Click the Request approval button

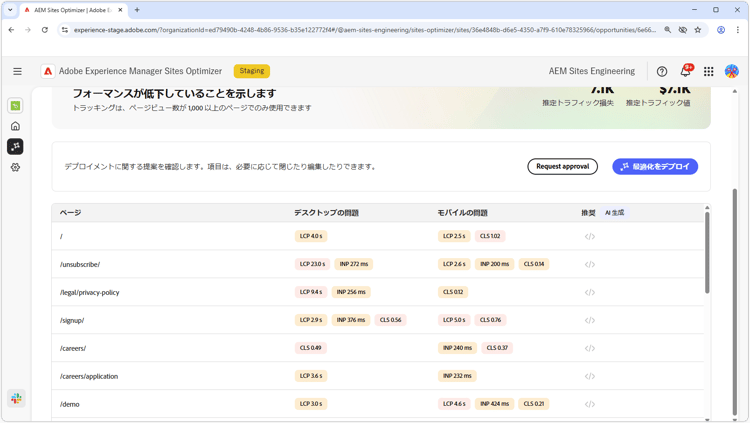562,167
